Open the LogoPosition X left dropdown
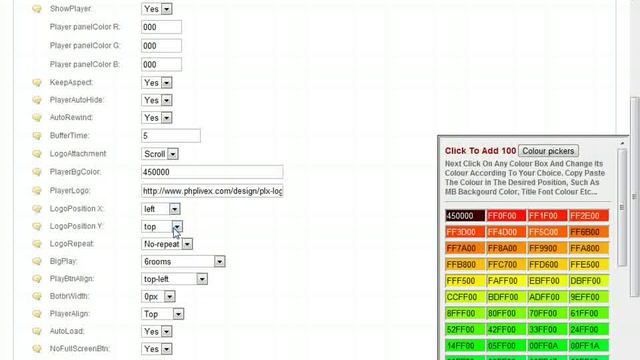Viewport: 640px width, 360px height. [x=161, y=209]
